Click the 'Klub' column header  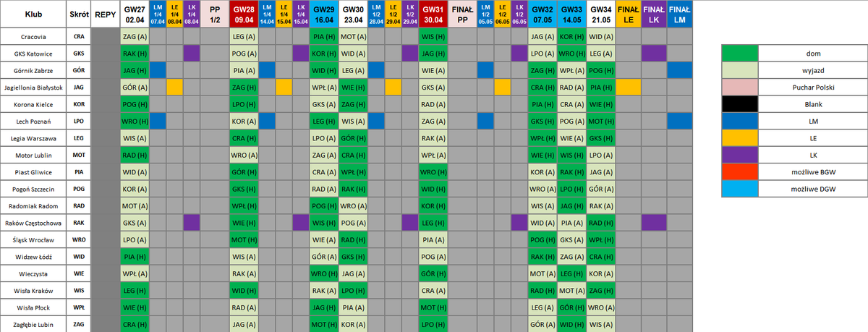tap(33, 14)
